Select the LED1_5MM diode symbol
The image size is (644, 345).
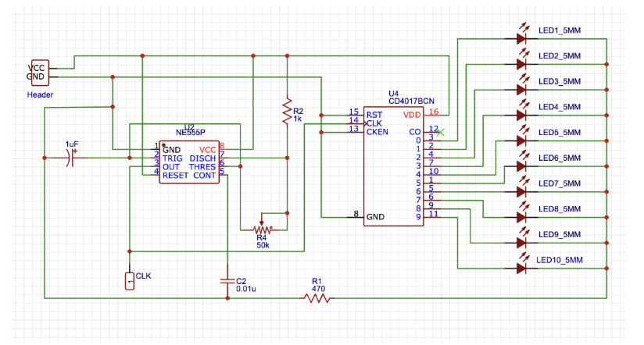(521, 37)
